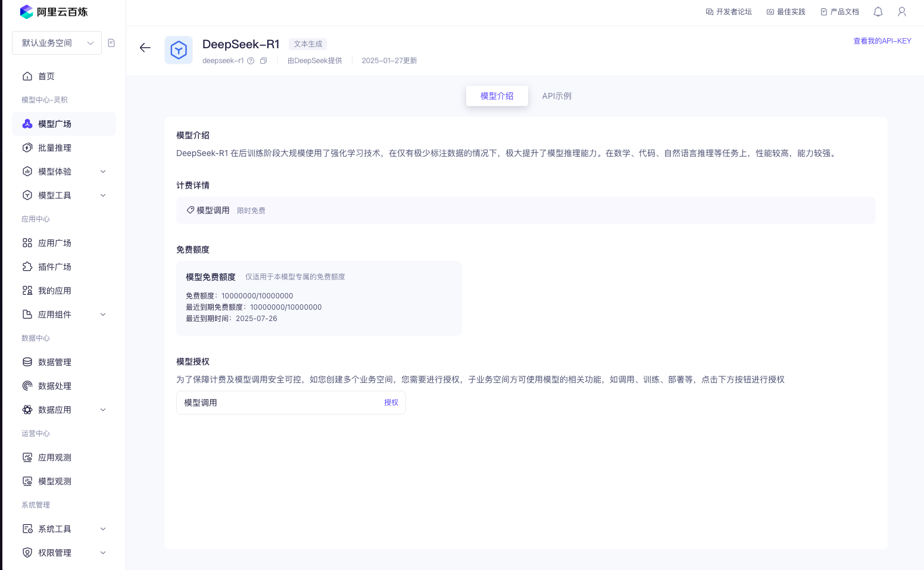The width and height of the screenshot is (924, 570).
Task: Click the 最近到期时间：2025-07-26 line
Action: 232,319
